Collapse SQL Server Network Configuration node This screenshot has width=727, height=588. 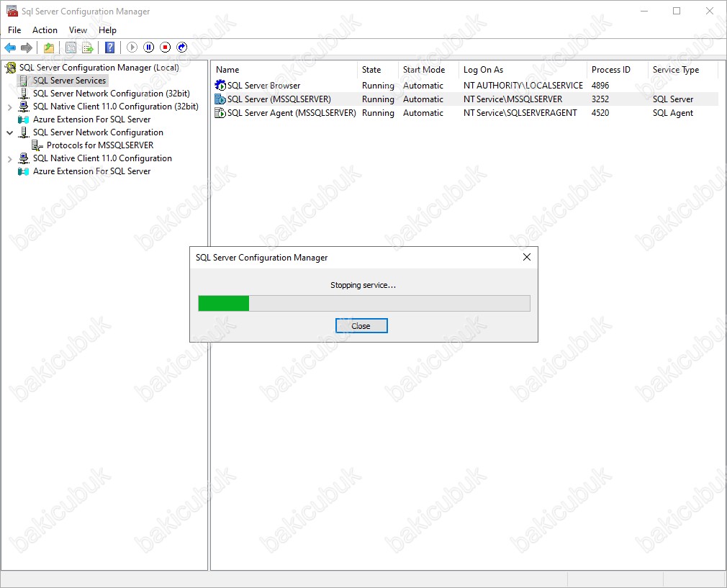coord(10,132)
